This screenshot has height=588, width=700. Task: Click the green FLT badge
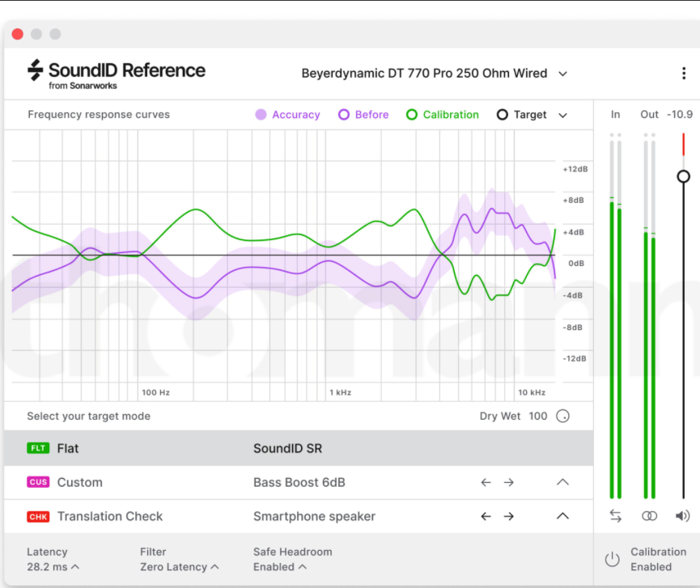coord(38,448)
